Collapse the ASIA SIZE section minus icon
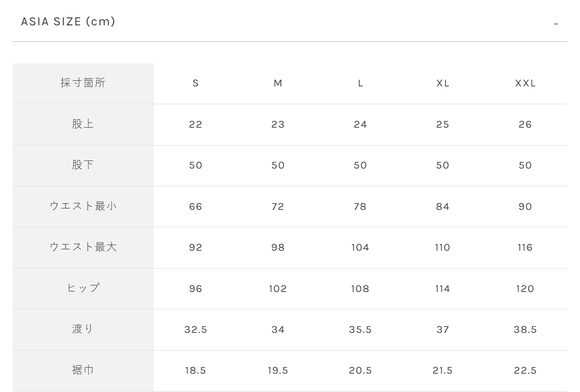Screen dimensions: 580x392 click(556, 24)
